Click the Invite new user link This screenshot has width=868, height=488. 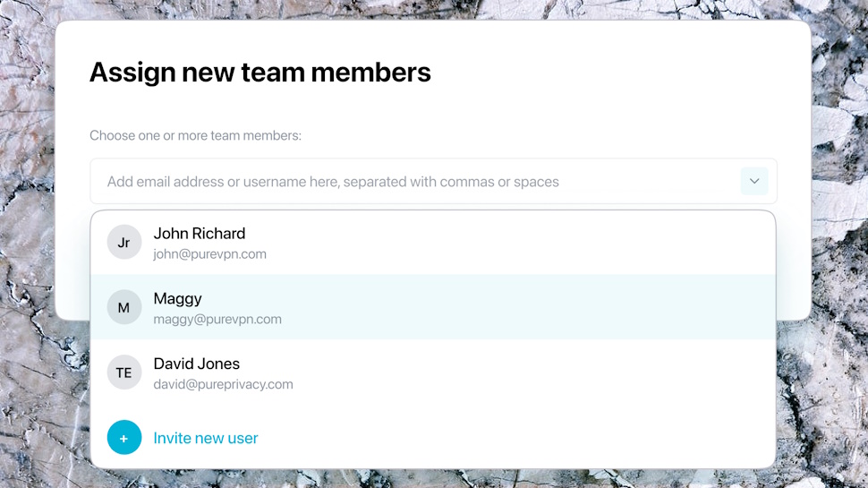[206, 438]
